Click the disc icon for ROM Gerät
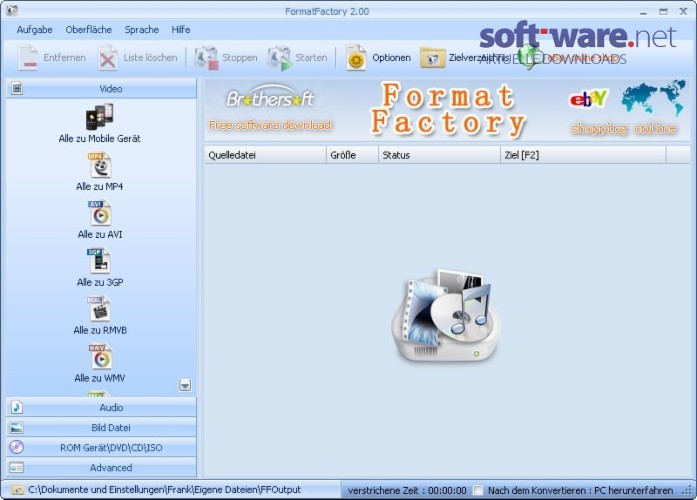 tap(17, 447)
